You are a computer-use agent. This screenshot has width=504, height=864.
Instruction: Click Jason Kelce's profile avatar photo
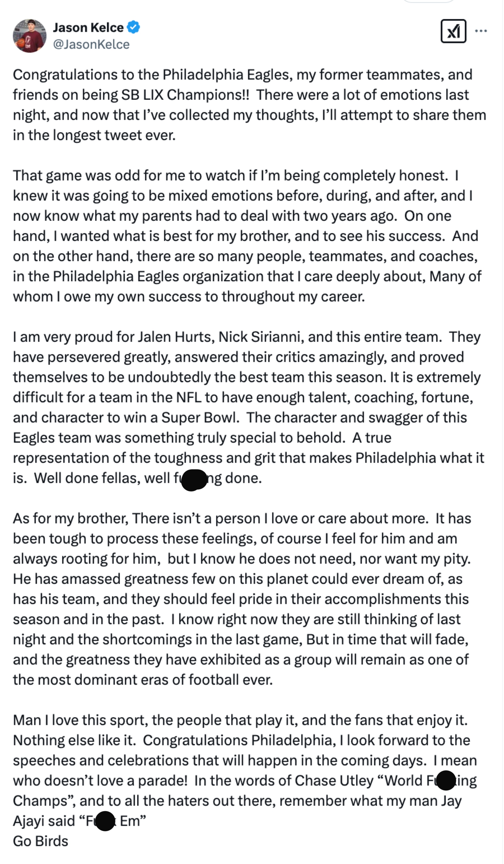coord(30,36)
